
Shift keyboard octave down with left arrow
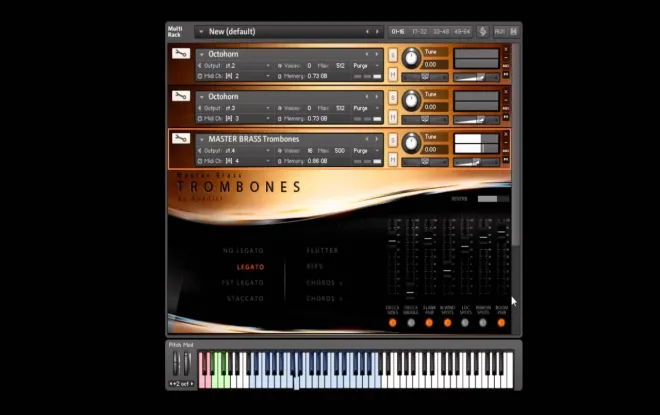click(x=170, y=384)
